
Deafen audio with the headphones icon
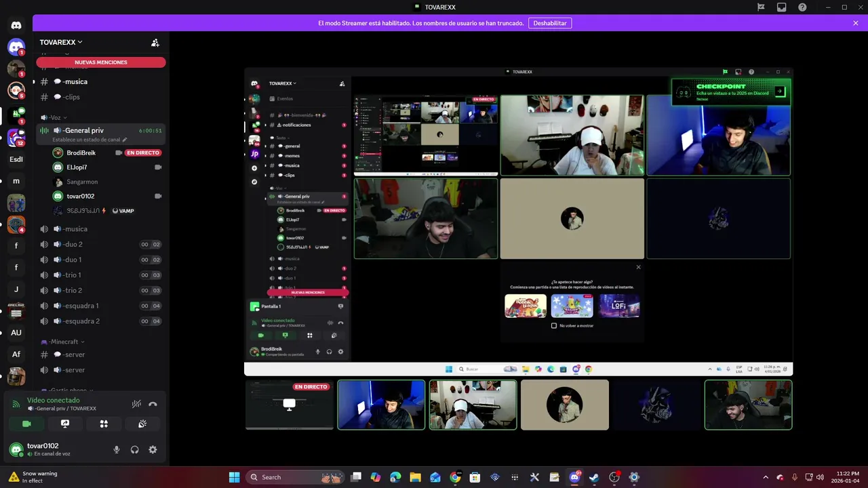point(134,449)
